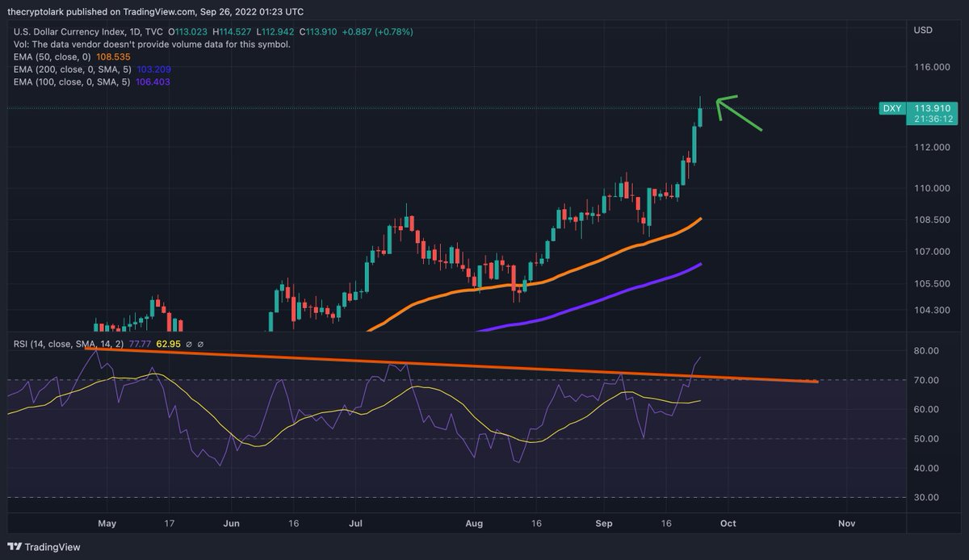Click the Nov label on time axis

847,524
